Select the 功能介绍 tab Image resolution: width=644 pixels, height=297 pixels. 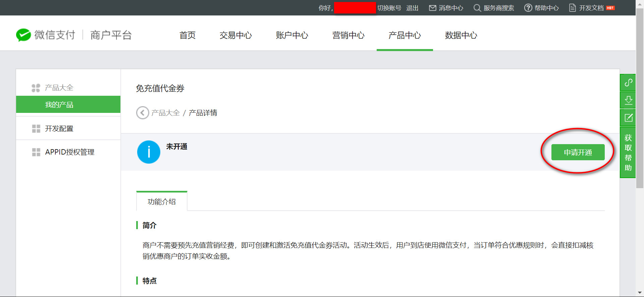click(162, 201)
